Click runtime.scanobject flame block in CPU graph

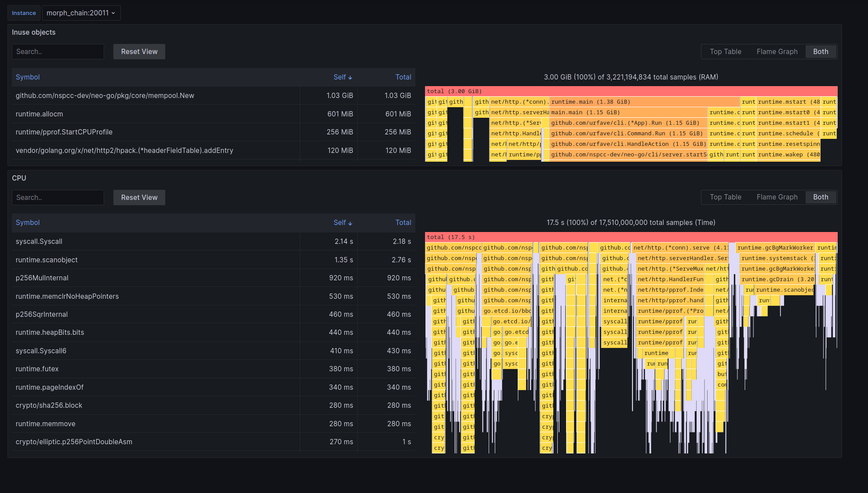[784, 290]
